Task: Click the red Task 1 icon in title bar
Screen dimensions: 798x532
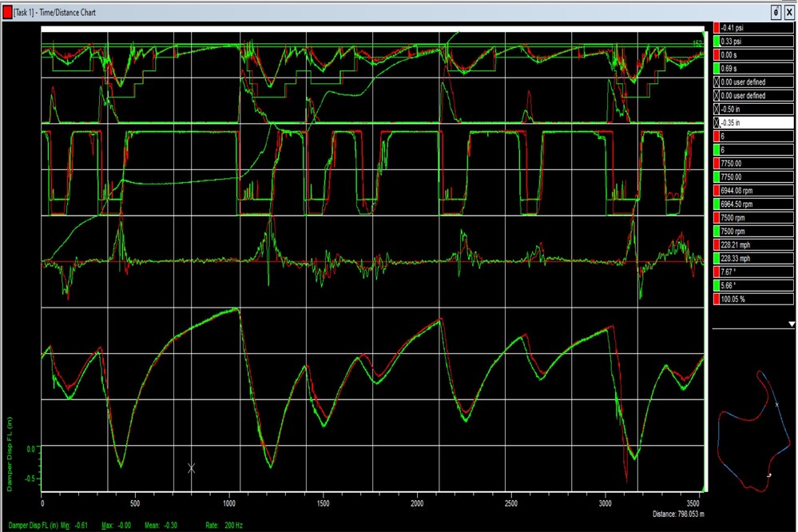Action: pos(7,12)
